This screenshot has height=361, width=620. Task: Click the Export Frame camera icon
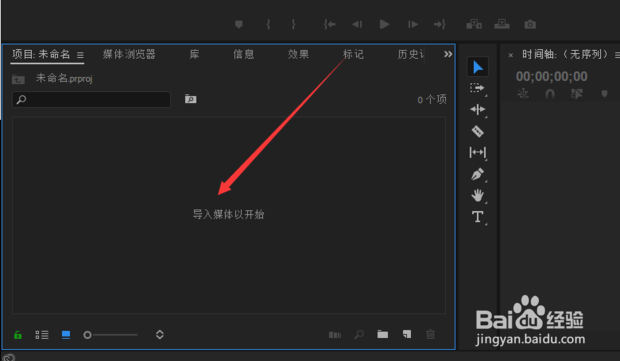point(530,25)
